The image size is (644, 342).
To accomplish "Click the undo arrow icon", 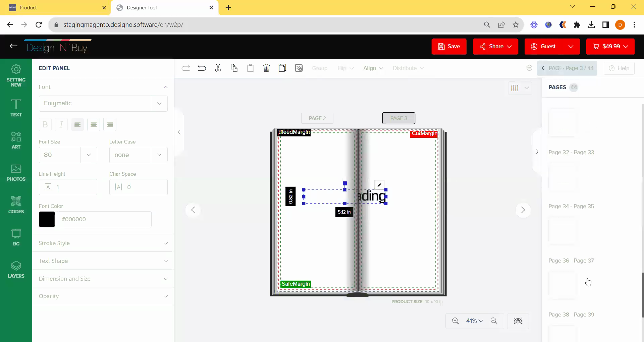I will pyautogui.click(x=202, y=68).
